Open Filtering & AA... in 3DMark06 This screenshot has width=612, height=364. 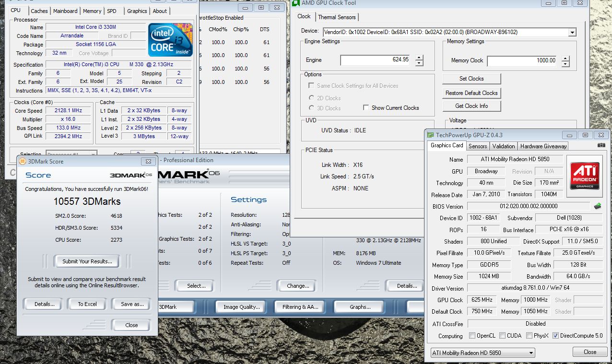(x=301, y=307)
